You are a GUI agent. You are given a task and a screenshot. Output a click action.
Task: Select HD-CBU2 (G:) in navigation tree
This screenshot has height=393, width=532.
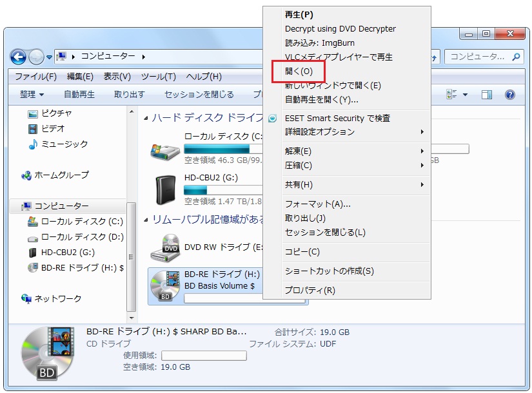point(61,253)
